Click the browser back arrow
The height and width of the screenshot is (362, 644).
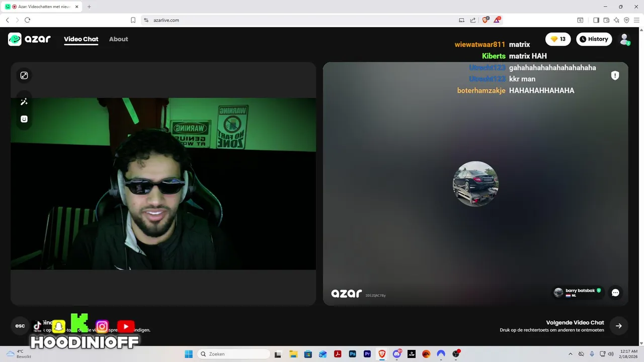point(7,20)
